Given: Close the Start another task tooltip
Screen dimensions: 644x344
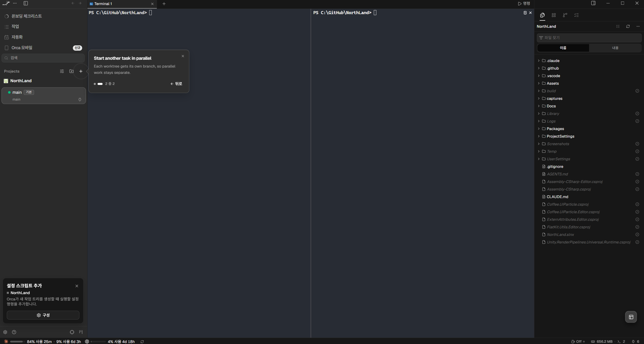Looking at the screenshot, I should tap(183, 56).
